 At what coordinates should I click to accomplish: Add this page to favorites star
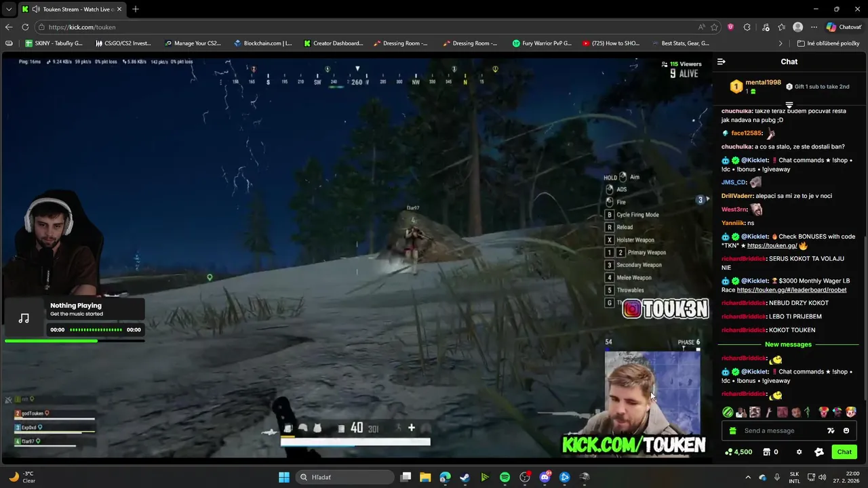click(x=714, y=27)
